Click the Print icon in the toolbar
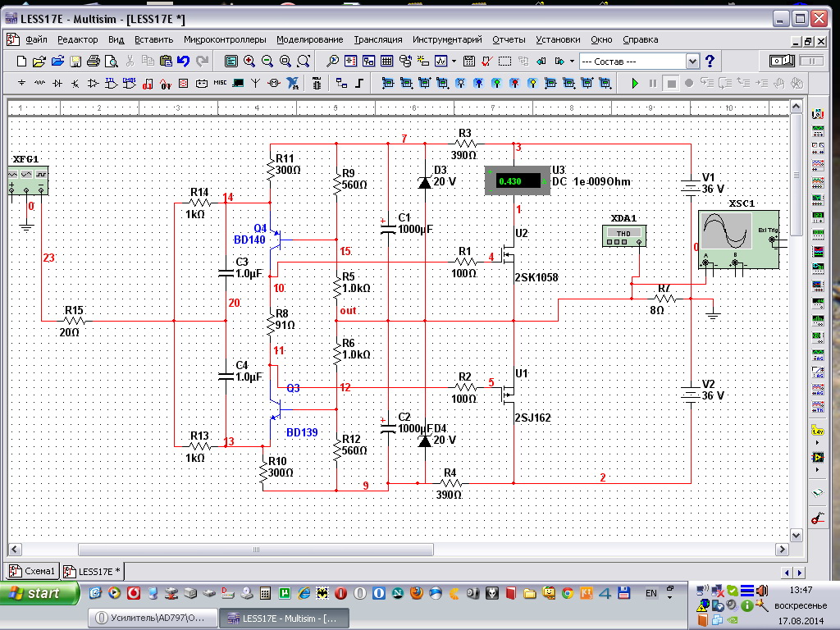The image size is (840, 630). point(94,62)
